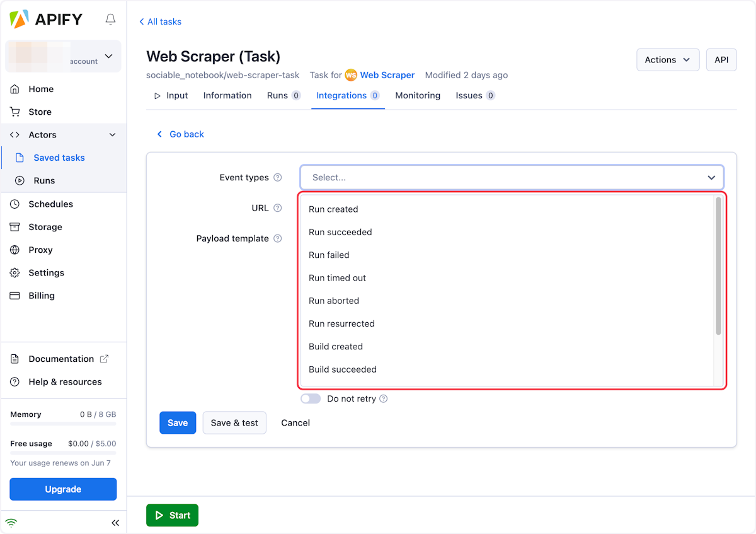The image size is (756, 534).
Task: Click the Upgrade button
Action: click(x=63, y=489)
